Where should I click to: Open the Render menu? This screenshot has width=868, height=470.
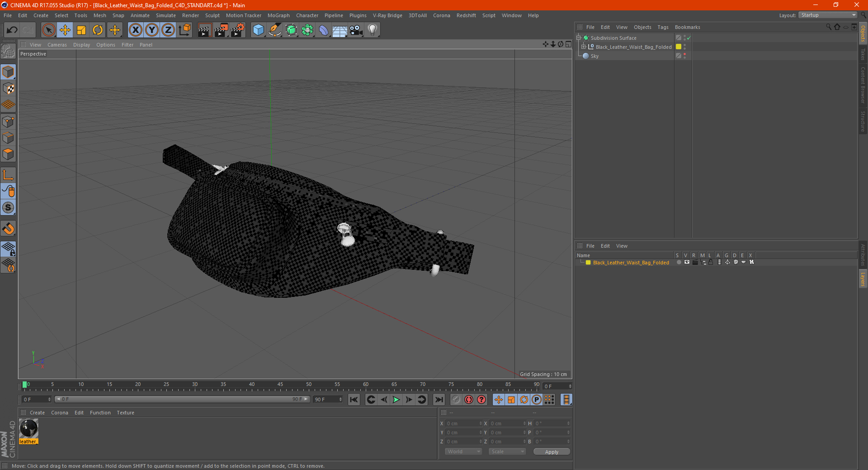coord(190,15)
